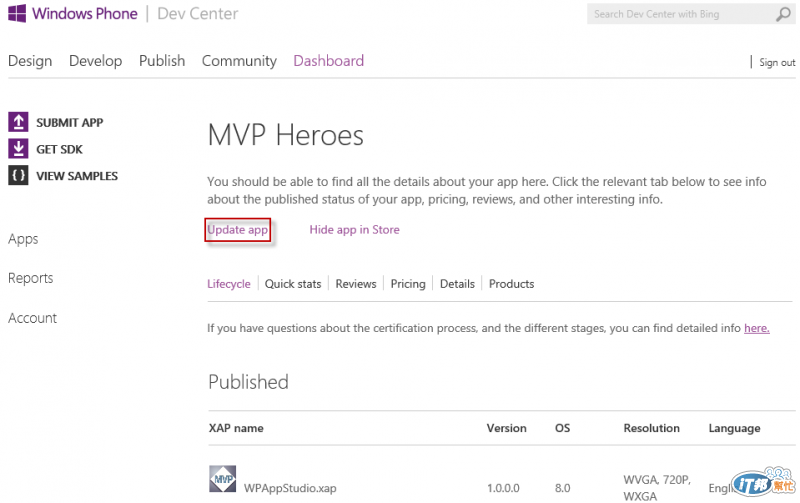Viewport: 800px width, 503px height.
Task: Switch to the Products tab
Action: [x=511, y=284]
